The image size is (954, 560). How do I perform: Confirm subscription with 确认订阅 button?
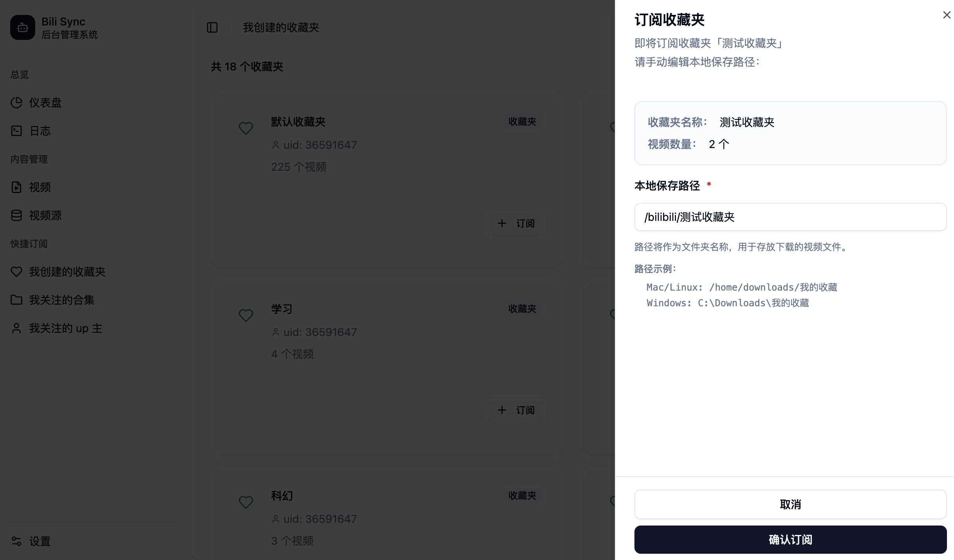(790, 540)
